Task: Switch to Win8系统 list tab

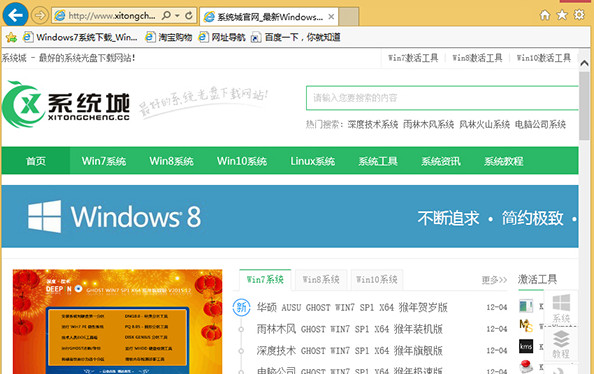Action: (321, 280)
